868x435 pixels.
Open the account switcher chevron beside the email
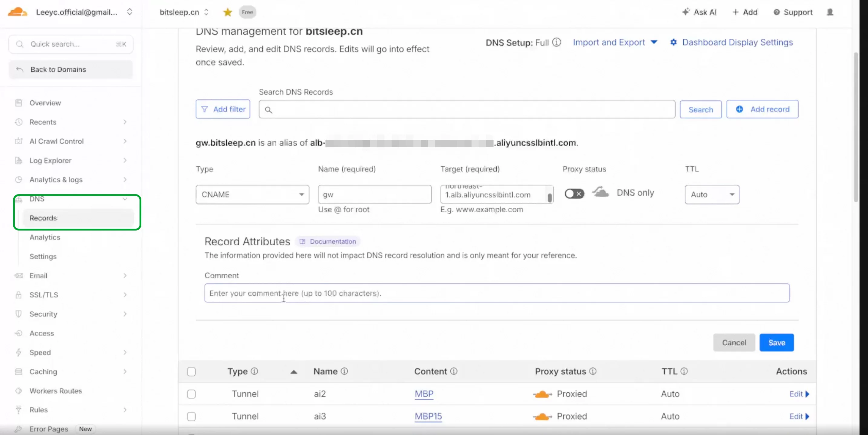coord(130,12)
